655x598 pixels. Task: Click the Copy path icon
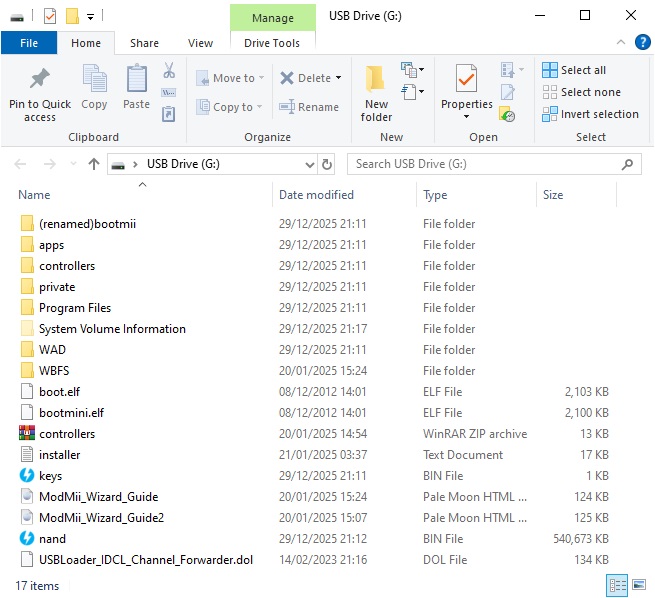tap(169, 92)
